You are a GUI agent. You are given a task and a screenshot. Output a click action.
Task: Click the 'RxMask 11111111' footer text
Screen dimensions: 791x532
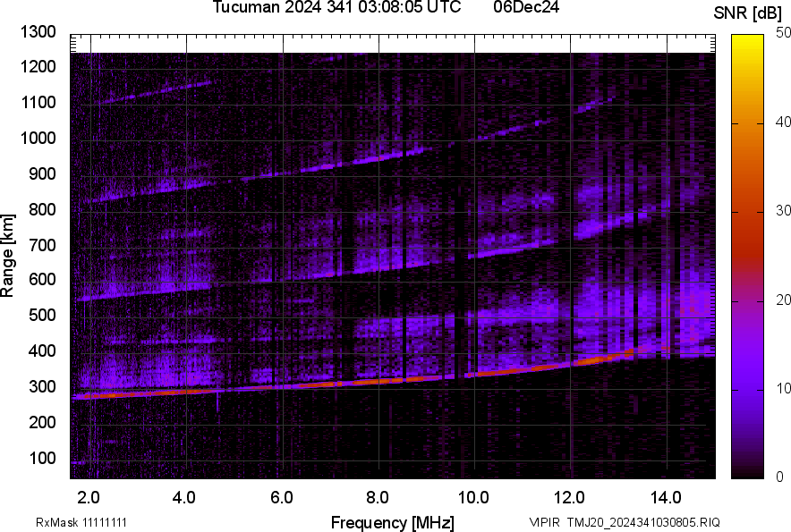[81, 522]
